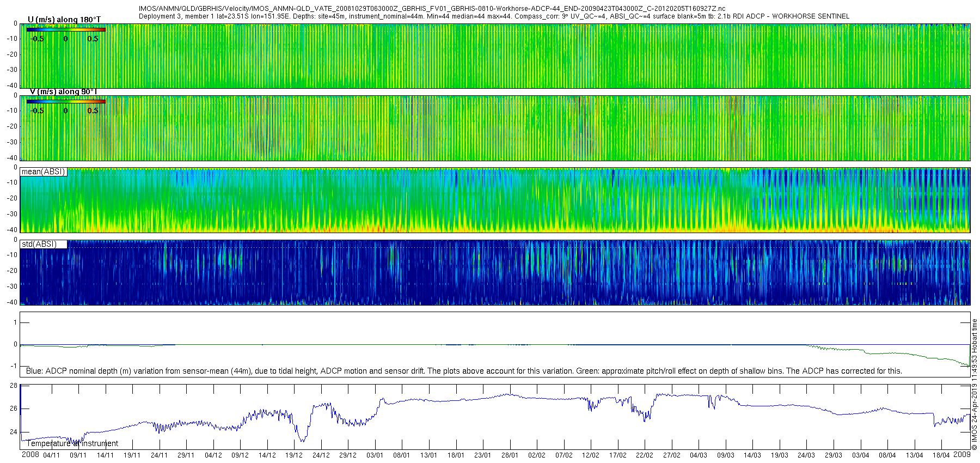This screenshot has height=463, width=980.
Task: Click the 26 tick on temperature axis
Action: click(14, 409)
